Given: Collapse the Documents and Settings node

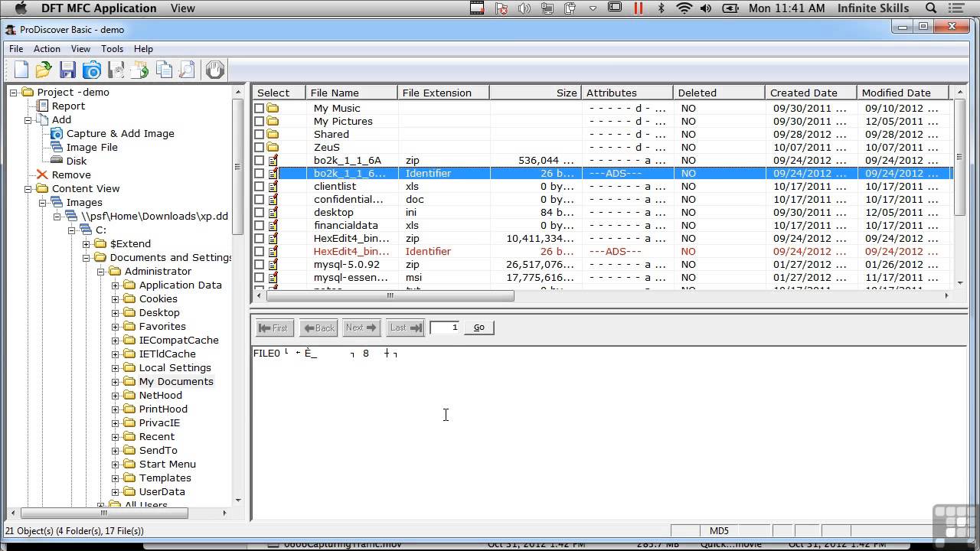Looking at the screenshot, I should click(87, 257).
